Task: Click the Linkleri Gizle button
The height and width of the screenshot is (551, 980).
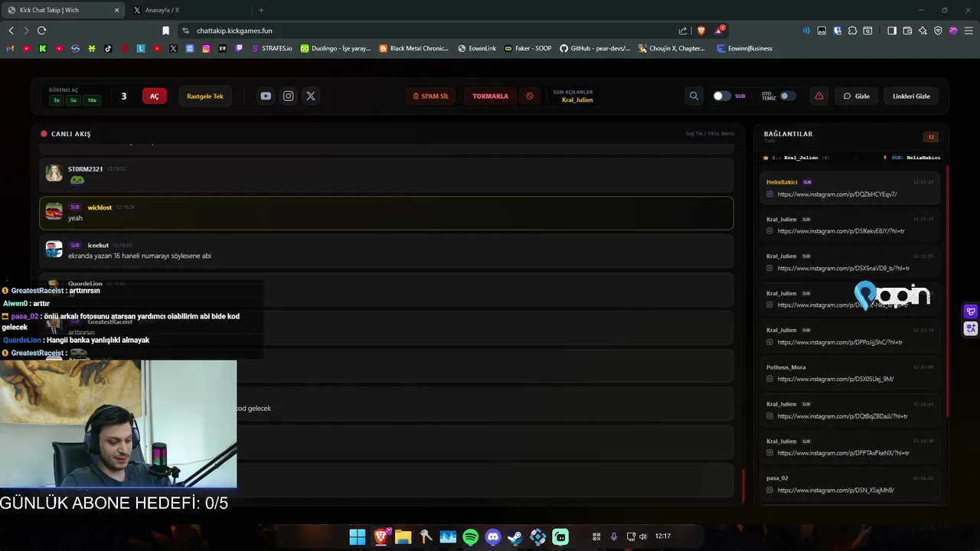Action: pos(911,96)
